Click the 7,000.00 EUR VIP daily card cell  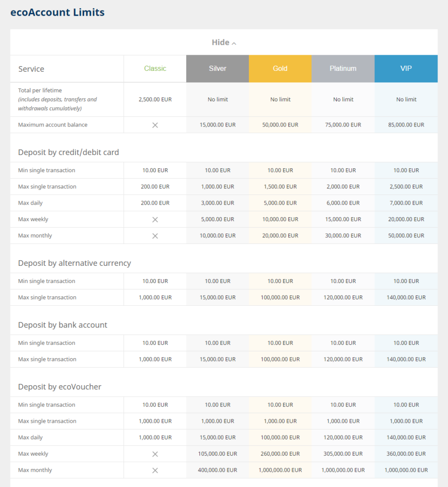coord(406,203)
